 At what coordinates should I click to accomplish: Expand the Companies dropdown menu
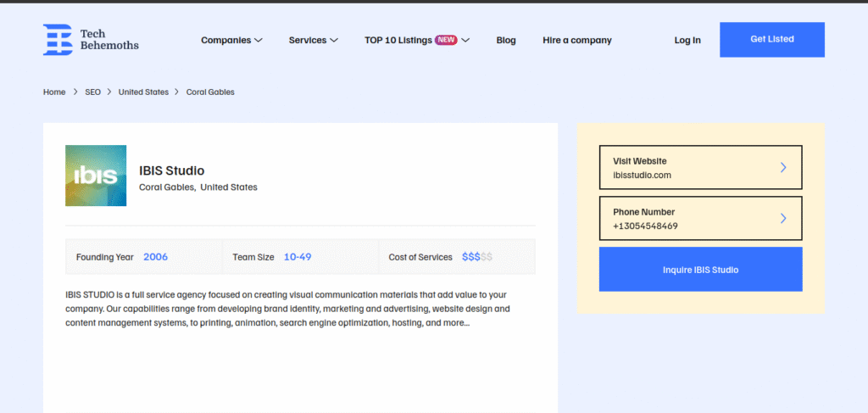[x=231, y=40]
